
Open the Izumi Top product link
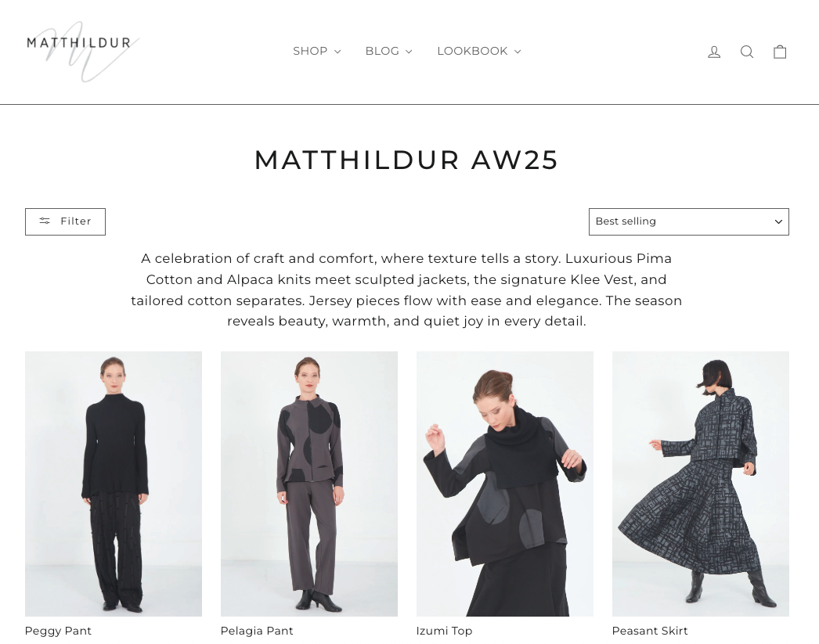[x=444, y=631]
